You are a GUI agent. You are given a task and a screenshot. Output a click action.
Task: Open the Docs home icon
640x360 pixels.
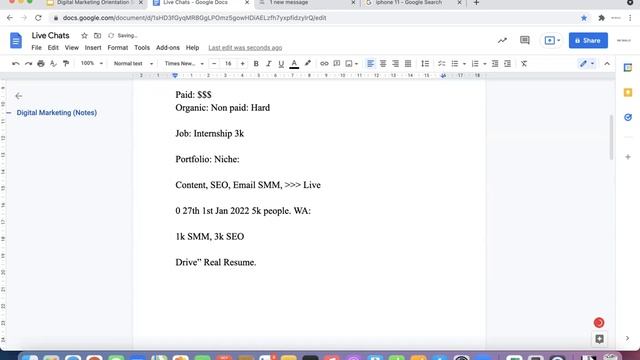click(16, 40)
